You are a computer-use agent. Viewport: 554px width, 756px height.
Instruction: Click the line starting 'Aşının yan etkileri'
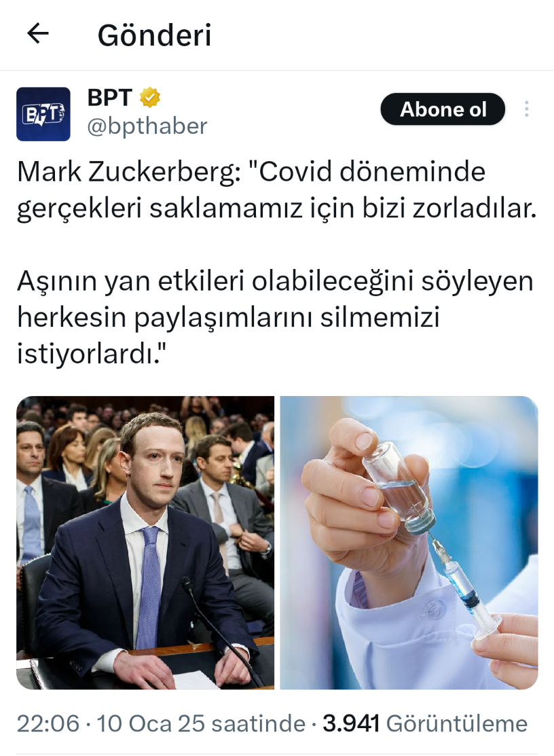click(x=275, y=281)
